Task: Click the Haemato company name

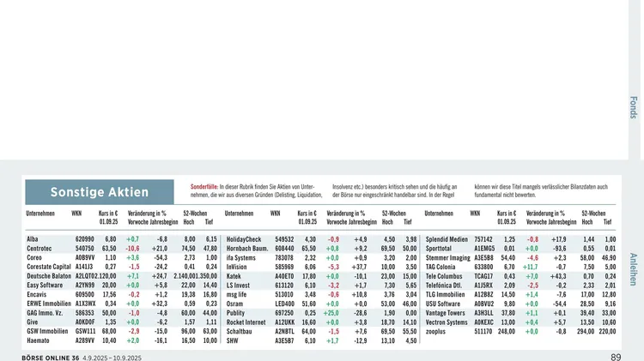Action: pos(38,340)
